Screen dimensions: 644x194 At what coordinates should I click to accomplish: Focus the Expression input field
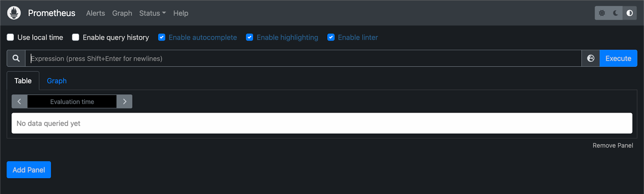(x=302, y=58)
